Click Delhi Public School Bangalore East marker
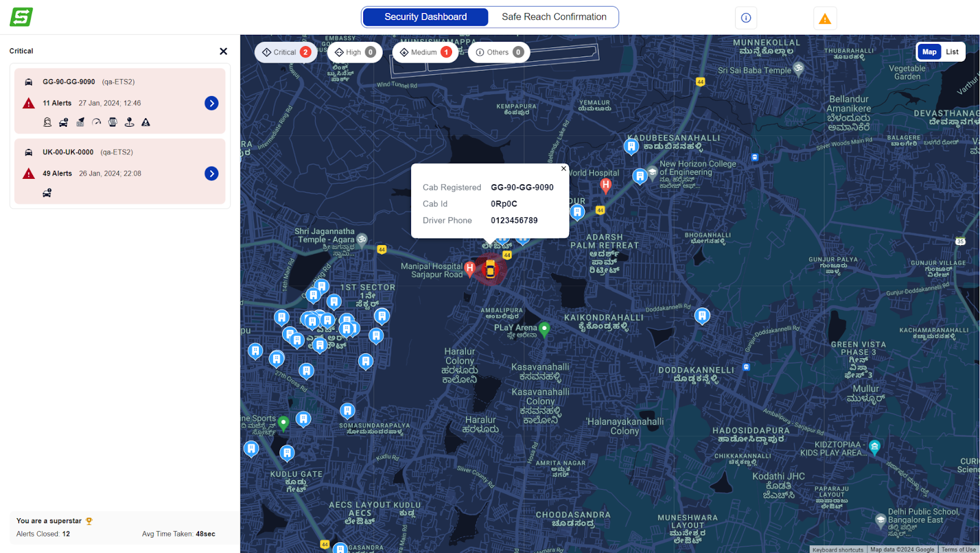The height and width of the screenshot is (553, 980). click(880, 521)
